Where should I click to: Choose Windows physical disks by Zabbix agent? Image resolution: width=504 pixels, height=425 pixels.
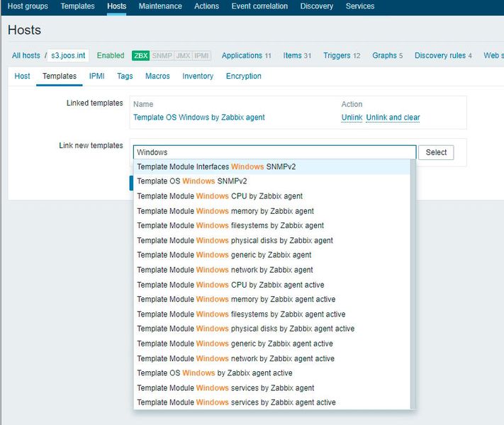pos(272,240)
